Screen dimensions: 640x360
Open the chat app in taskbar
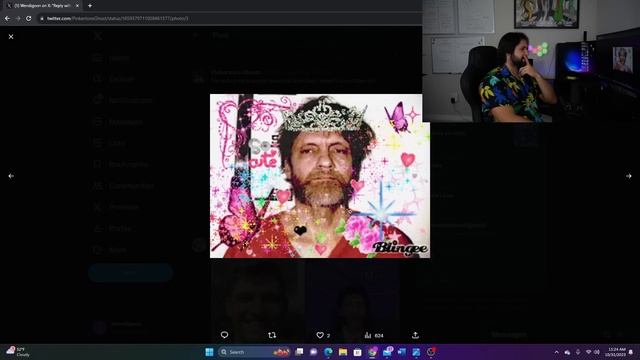(x=313, y=352)
